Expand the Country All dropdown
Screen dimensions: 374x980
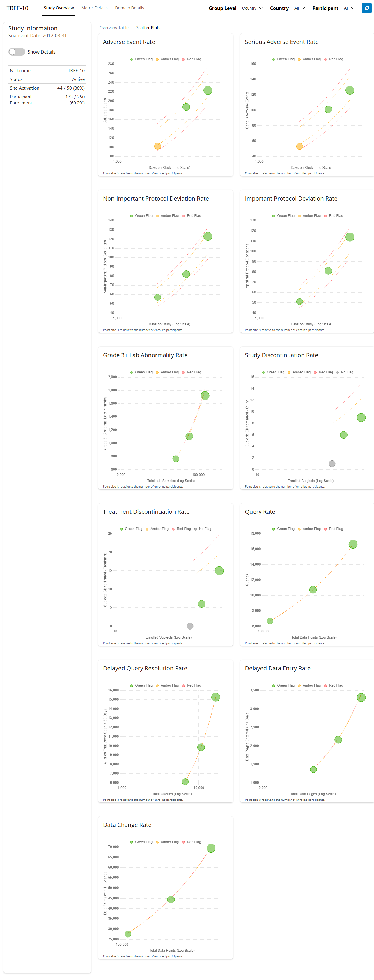[299, 8]
